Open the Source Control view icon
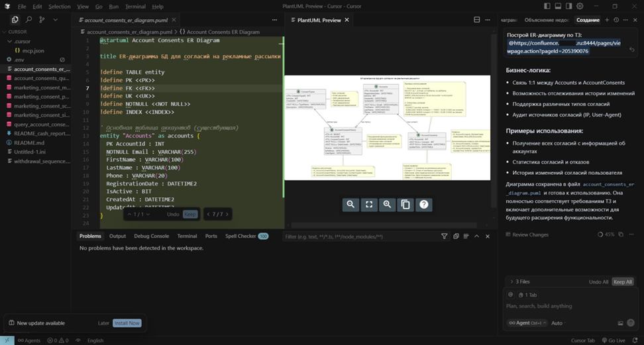Viewport: 644px width, 345px height. [42, 20]
